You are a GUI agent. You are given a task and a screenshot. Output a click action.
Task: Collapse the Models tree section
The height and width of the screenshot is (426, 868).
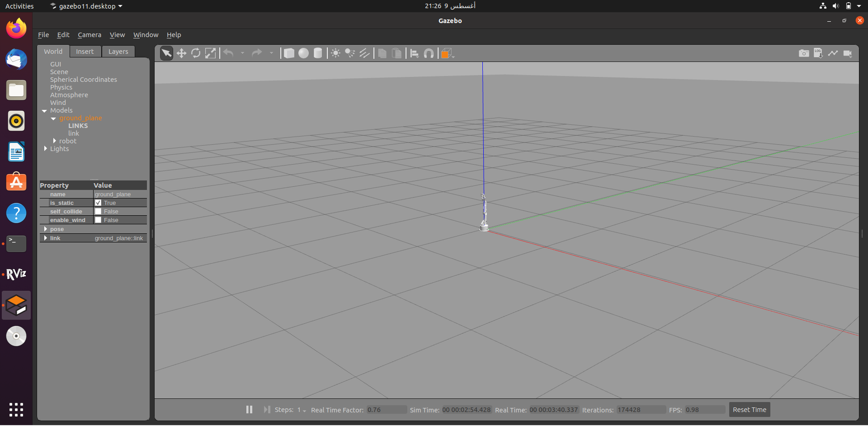point(45,110)
